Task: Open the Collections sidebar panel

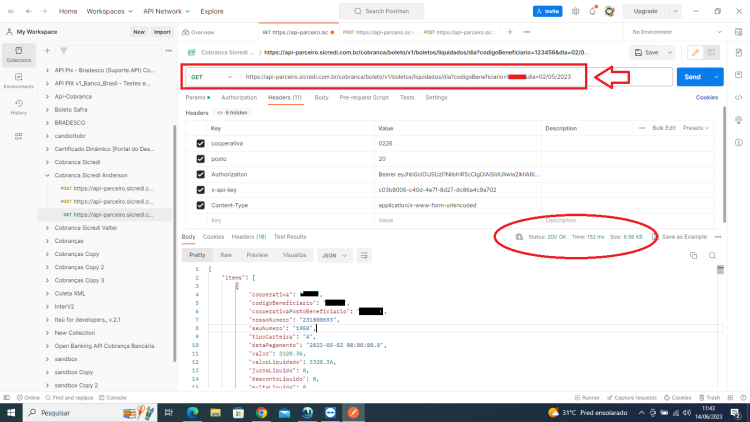Action: click(x=19, y=55)
